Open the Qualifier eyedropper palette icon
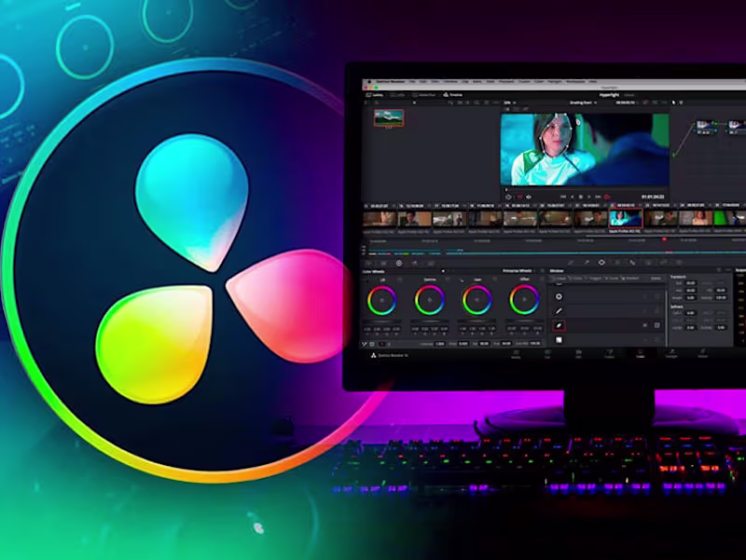The image size is (746, 560). tap(587, 262)
